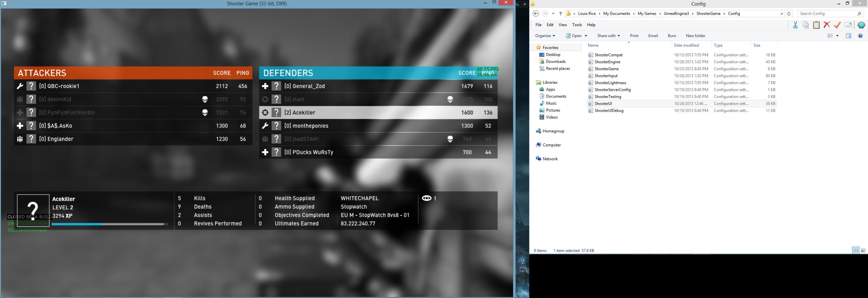
Task: Expand the Organize dropdown
Action: point(545,36)
